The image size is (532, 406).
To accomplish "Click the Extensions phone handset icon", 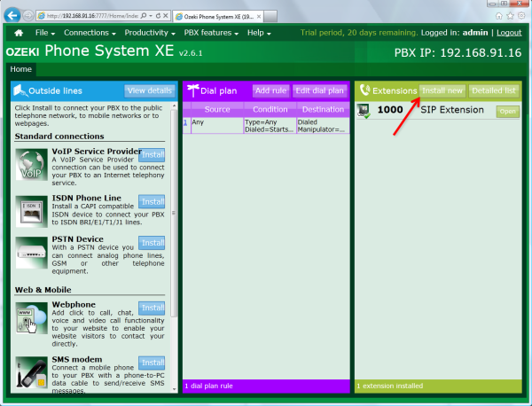I will 364,90.
